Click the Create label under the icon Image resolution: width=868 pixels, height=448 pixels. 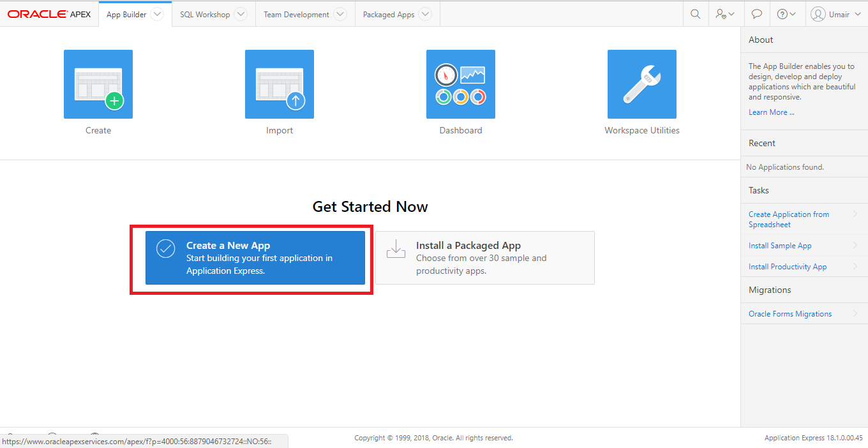pos(98,130)
